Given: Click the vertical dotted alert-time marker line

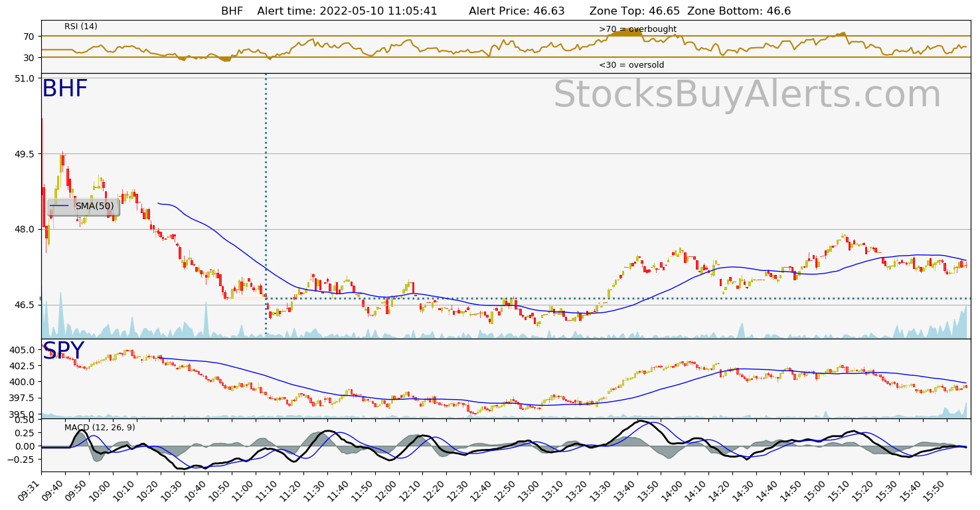Looking at the screenshot, I should pyautogui.click(x=266, y=206).
